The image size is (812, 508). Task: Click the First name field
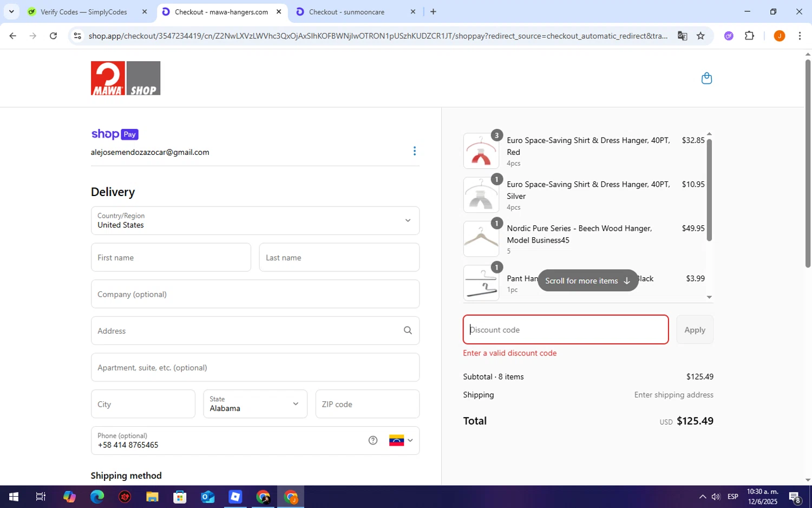171,257
